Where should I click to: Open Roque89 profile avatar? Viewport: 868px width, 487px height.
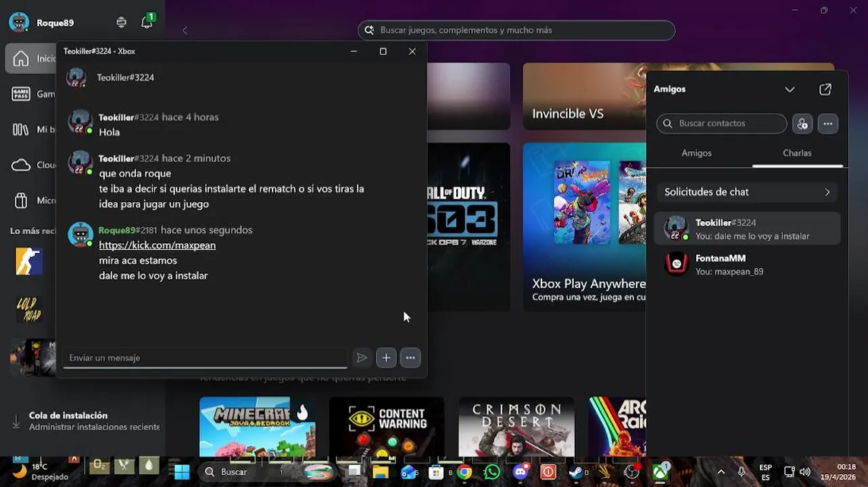click(x=19, y=22)
